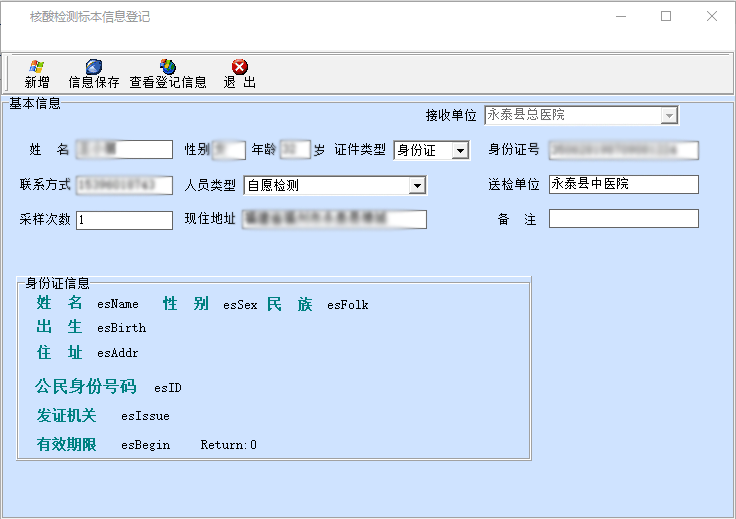Viewport: 736px width, 519px height.
Task: Click the 身份证号 ID number field
Action: (623, 151)
